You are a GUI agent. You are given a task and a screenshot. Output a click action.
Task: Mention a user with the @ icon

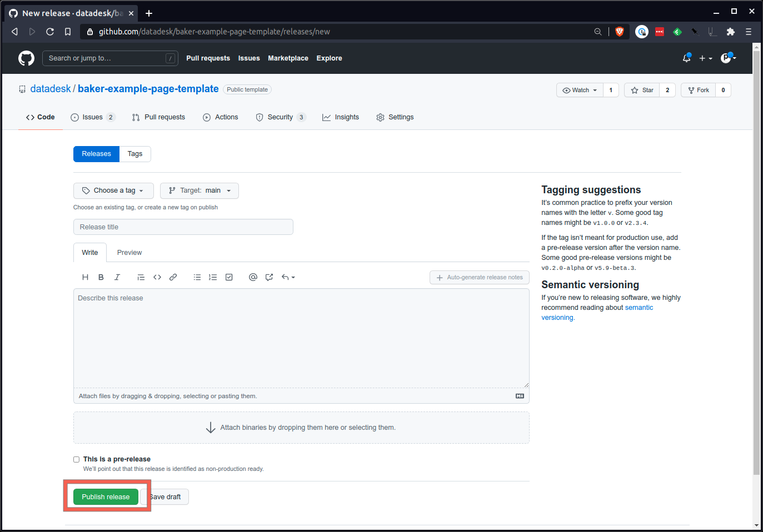tap(253, 277)
